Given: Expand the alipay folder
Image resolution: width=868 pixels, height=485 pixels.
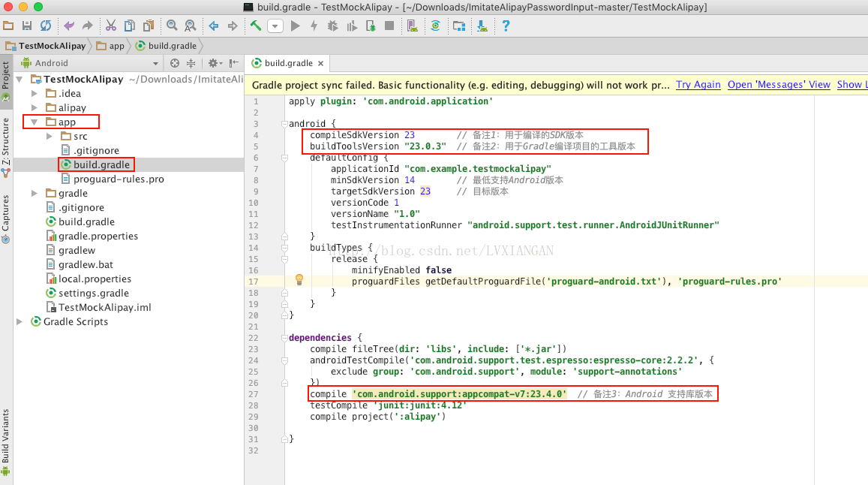Looking at the screenshot, I should click(x=35, y=107).
